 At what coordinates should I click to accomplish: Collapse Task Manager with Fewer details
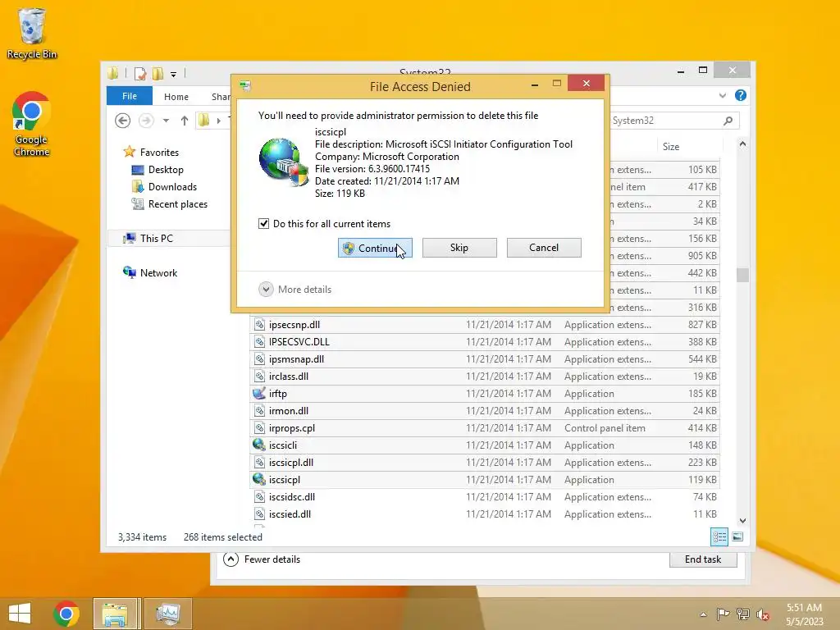(262, 559)
